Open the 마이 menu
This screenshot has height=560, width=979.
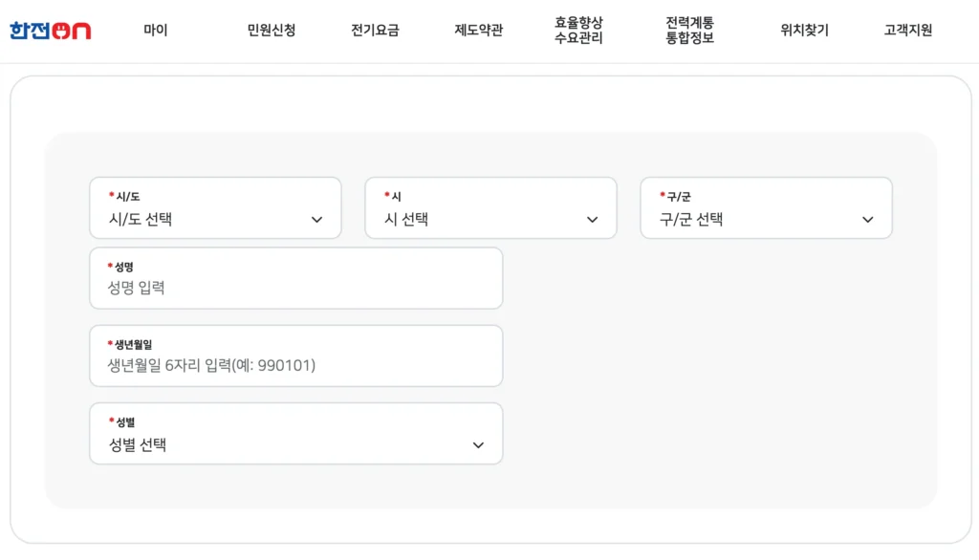pos(156,30)
